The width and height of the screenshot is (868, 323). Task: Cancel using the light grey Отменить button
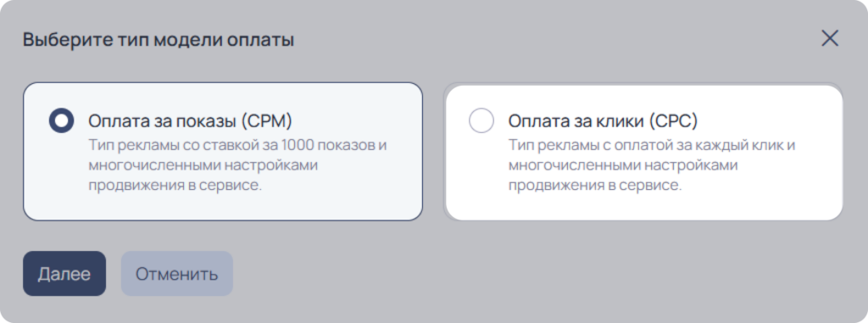(177, 274)
